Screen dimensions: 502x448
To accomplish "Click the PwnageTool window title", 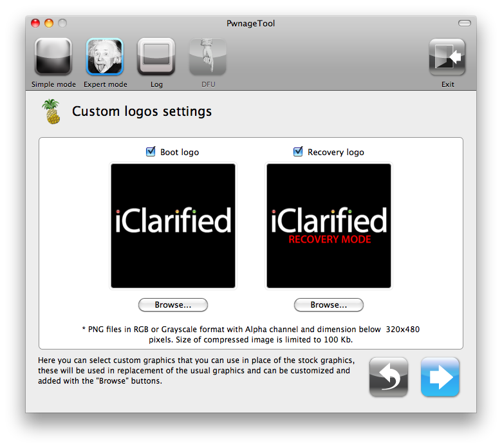I will click(251, 23).
